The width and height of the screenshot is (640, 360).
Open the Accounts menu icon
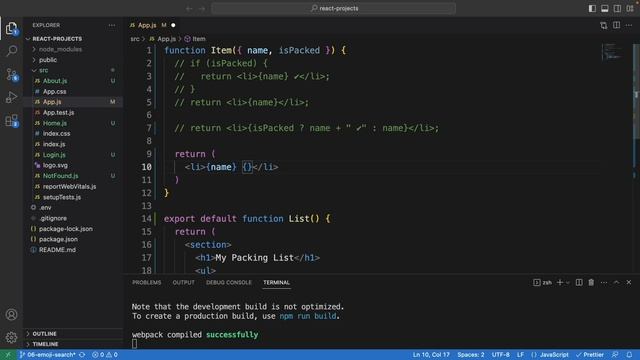coord(11,315)
